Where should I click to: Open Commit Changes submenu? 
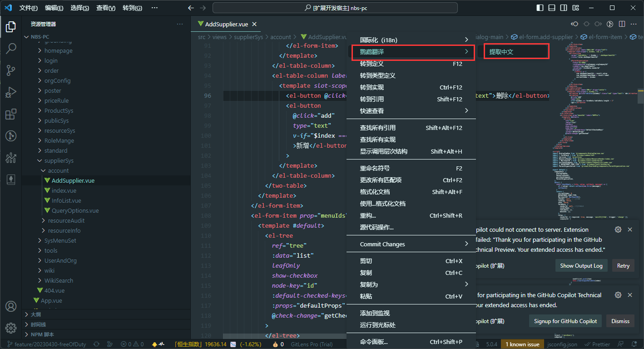411,244
